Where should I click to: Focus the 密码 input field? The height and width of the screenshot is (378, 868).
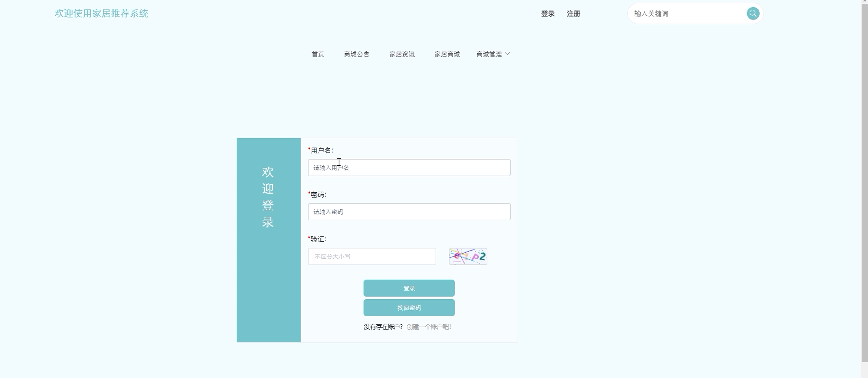pos(409,212)
